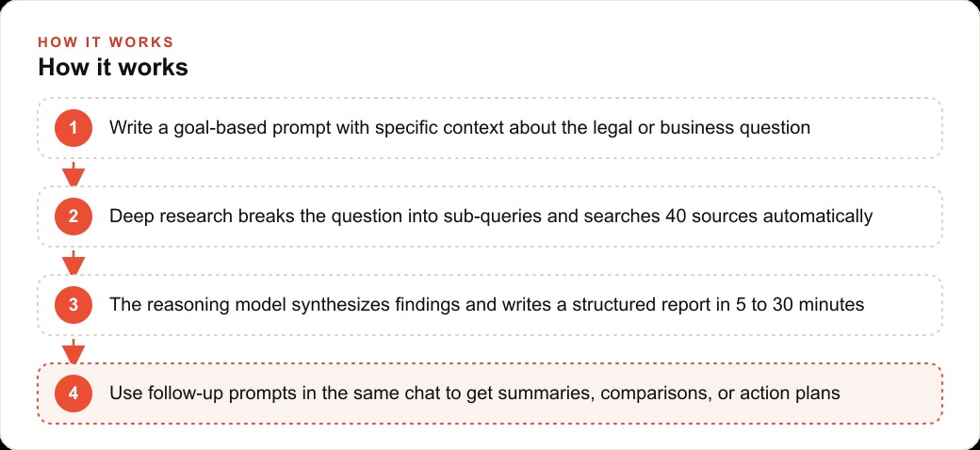Viewport: 980px width, 450px height.
Task: Click the red number 3 step badge
Action: point(73,305)
